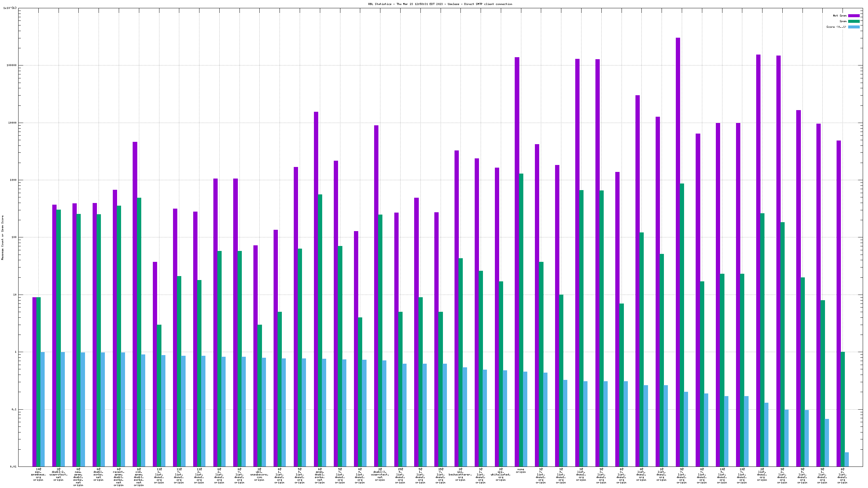Click the ips.backscatterer.org x-axis label
This screenshot has height=488, width=868.
[x=460, y=474]
